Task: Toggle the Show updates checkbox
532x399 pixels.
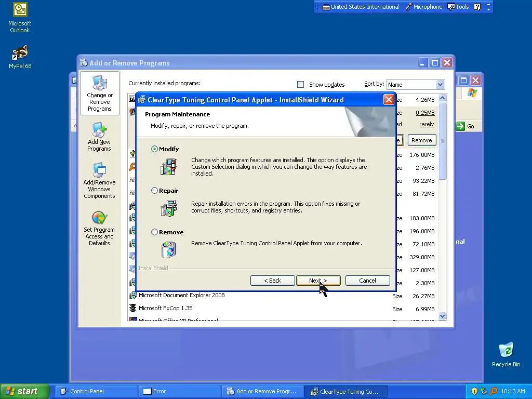Action: (x=301, y=85)
